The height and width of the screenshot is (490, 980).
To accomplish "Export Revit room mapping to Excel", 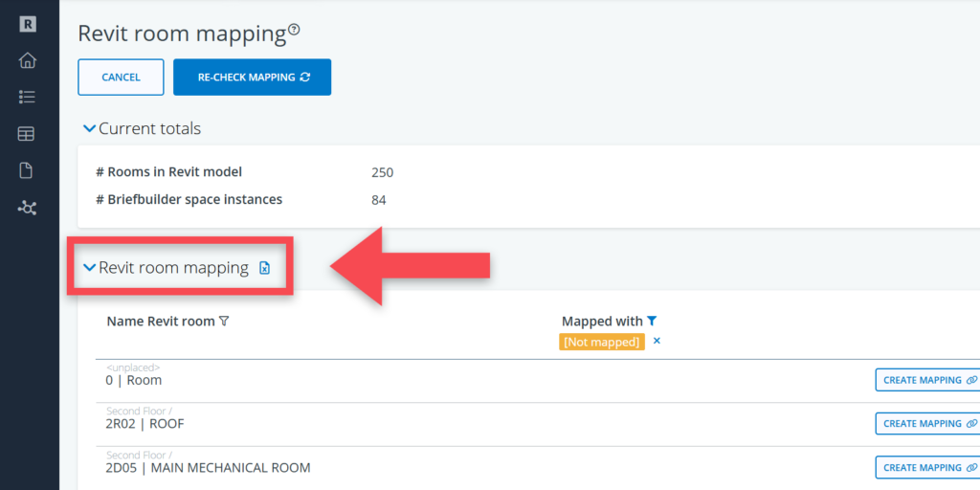I will [x=265, y=269].
